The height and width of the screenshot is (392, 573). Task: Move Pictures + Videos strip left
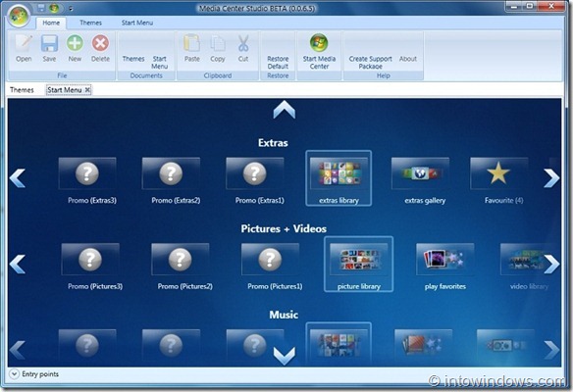18,264
